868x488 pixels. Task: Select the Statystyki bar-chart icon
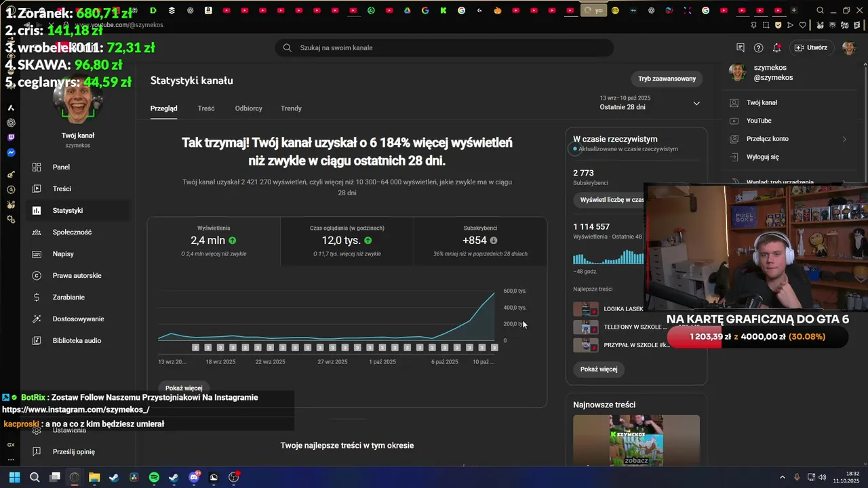pos(37,210)
